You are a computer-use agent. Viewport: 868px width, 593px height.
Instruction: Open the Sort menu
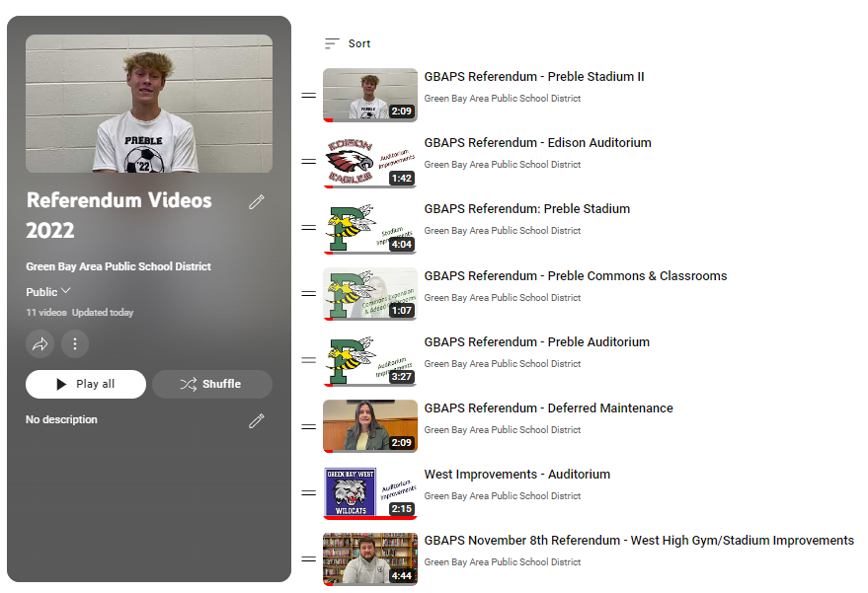pyautogui.click(x=348, y=43)
